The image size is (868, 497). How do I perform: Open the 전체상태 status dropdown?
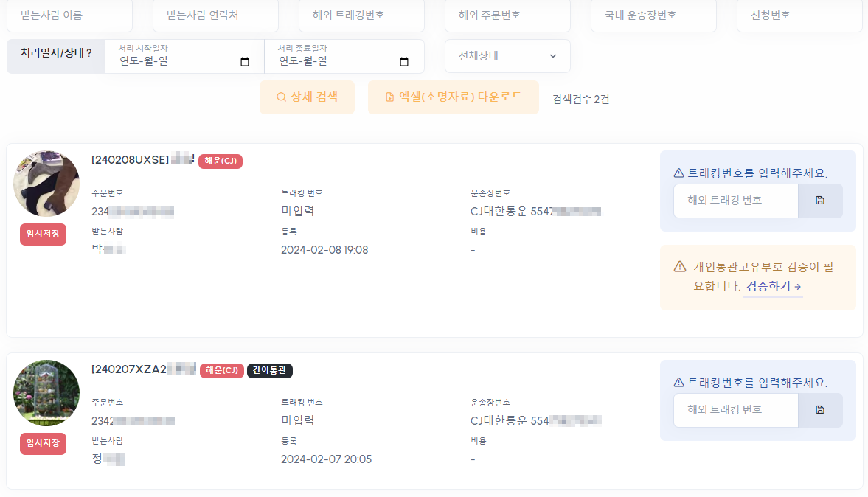pos(507,56)
